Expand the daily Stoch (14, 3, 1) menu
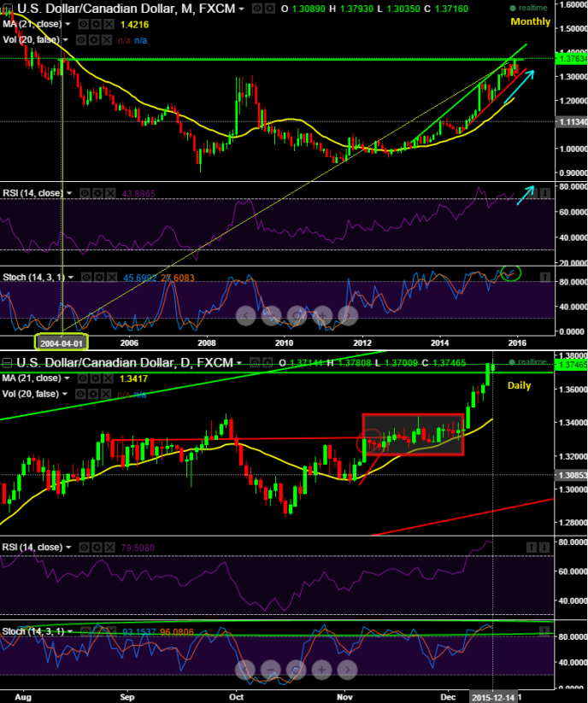Image resolution: width=588 pixels, height=703 pixels. (x=70, y=632)
